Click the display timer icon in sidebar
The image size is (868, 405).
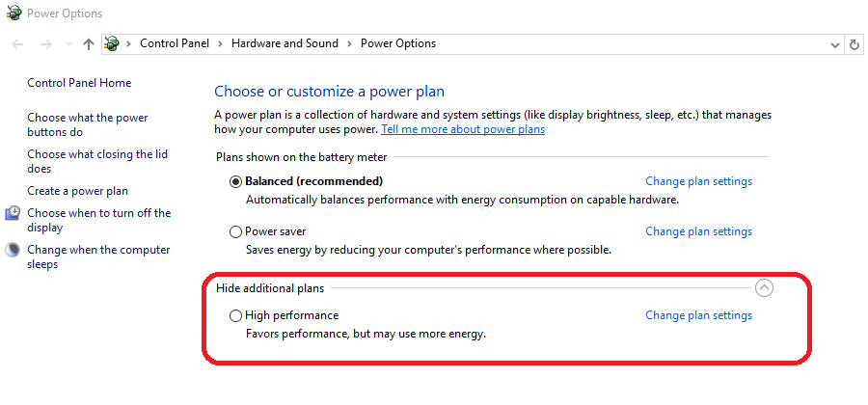click(14, 213)
